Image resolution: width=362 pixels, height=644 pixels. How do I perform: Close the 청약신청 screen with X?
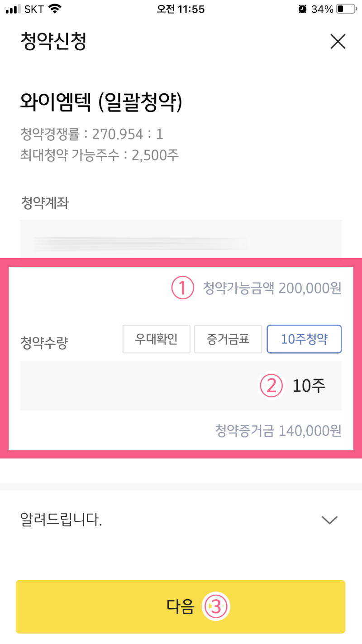pos(338,42)
